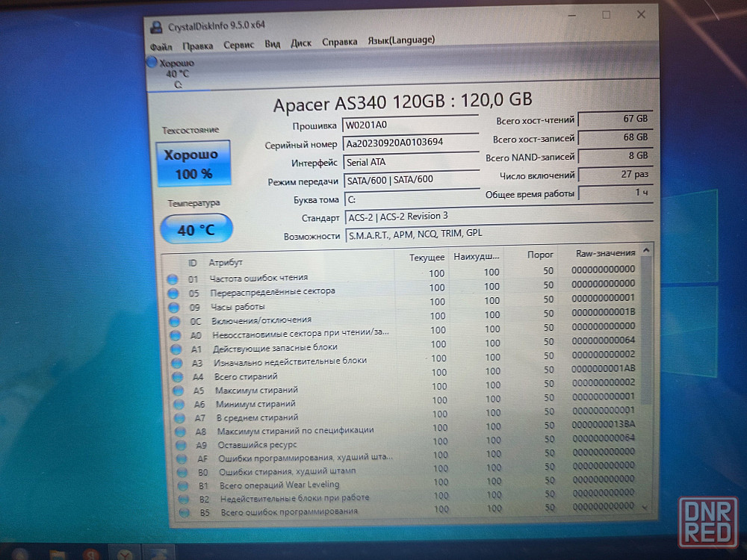Open the Диск menu
The height and width of the screenshot is (560, 747).
[301, 43]
